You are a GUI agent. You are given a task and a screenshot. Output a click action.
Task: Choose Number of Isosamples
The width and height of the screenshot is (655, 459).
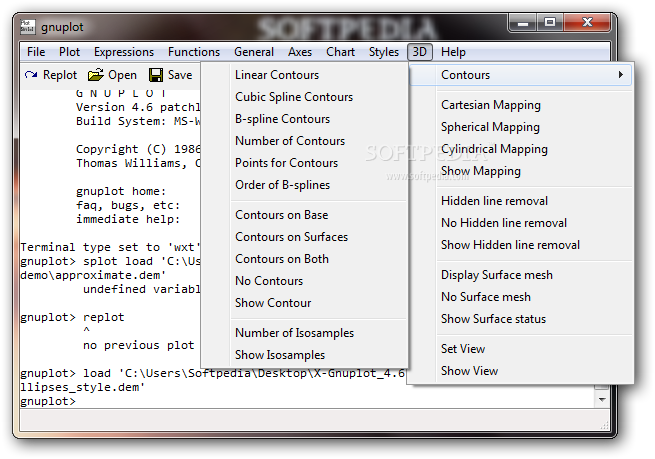click(x=304, y=333)
